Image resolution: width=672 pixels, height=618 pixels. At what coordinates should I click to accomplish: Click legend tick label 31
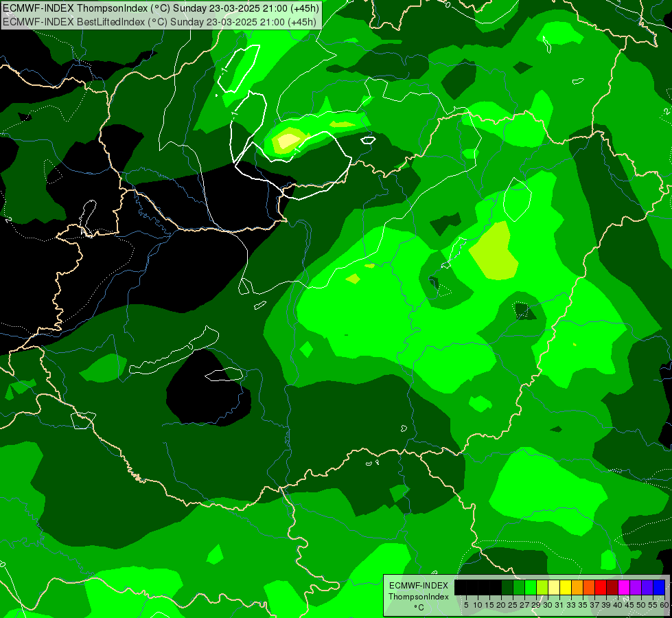pyautogui.click(x=559, y=605)
